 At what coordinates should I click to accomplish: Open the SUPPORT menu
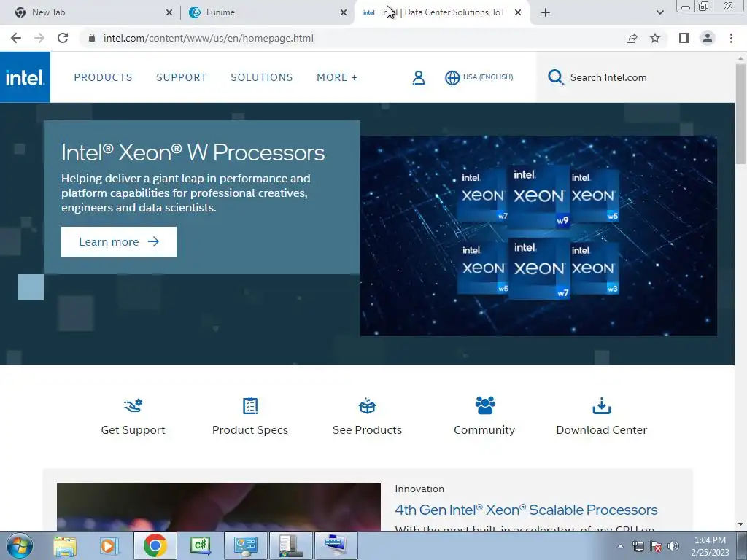tap(182, 77)
